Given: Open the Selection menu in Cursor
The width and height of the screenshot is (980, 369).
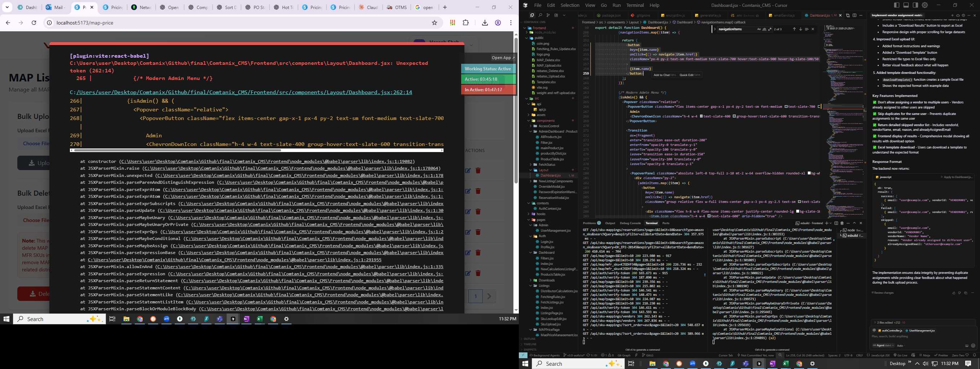Looking at the screenshot, I should (570, 5).
